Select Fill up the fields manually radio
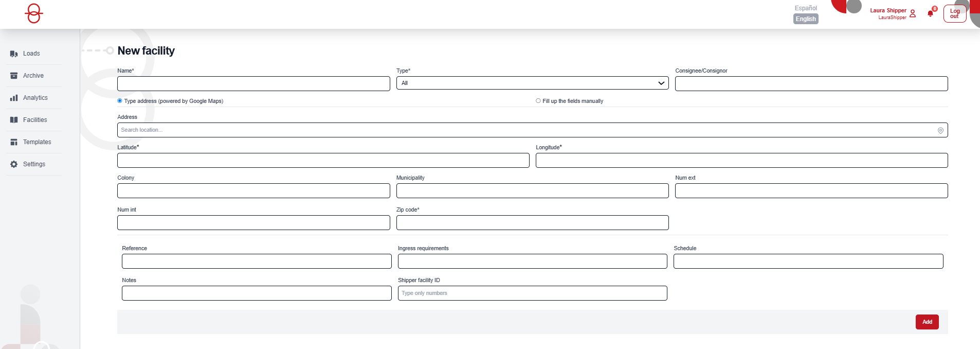The width and height of the screenshot is (980, 349). coord(538,101)
